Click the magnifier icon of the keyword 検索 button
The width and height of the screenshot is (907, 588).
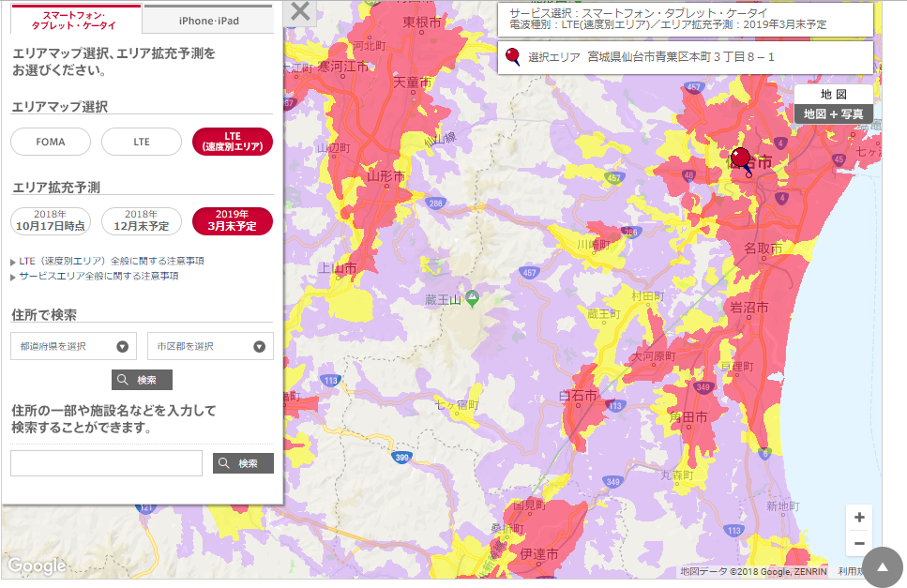(x=224, y=463)
